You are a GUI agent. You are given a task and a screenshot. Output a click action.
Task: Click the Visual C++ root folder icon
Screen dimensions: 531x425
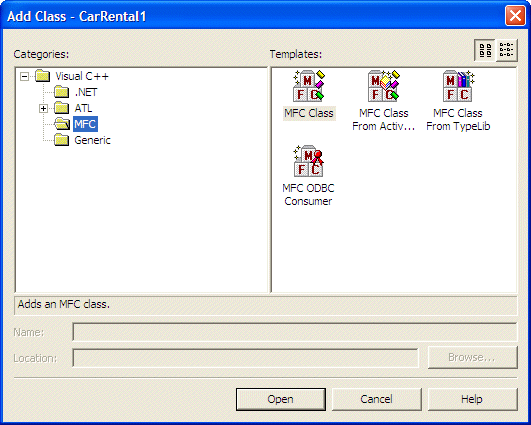43,76
